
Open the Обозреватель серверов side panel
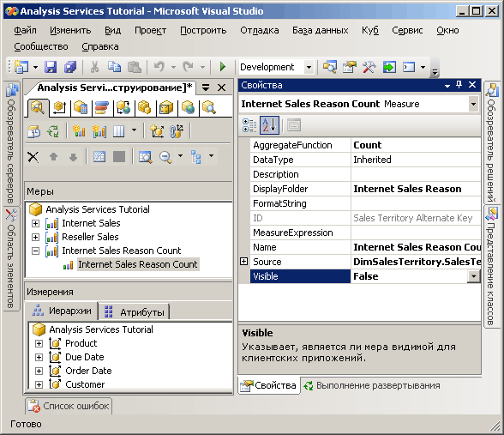11,143
